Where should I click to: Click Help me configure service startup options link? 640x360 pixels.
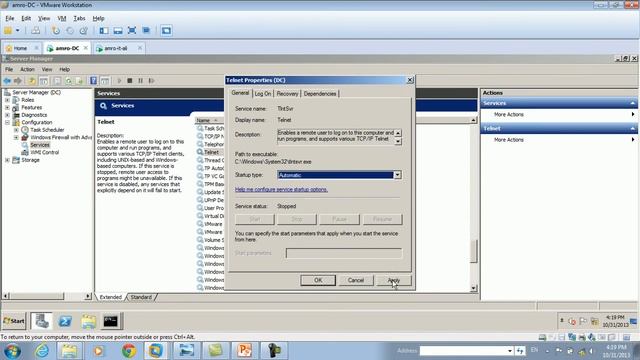coord(281,189)
